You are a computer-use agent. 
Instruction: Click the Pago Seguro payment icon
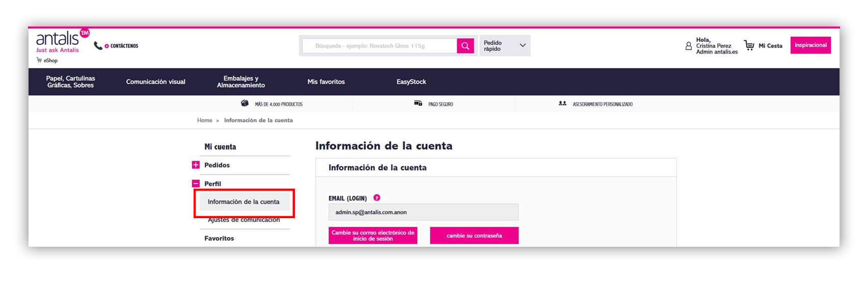418,103
